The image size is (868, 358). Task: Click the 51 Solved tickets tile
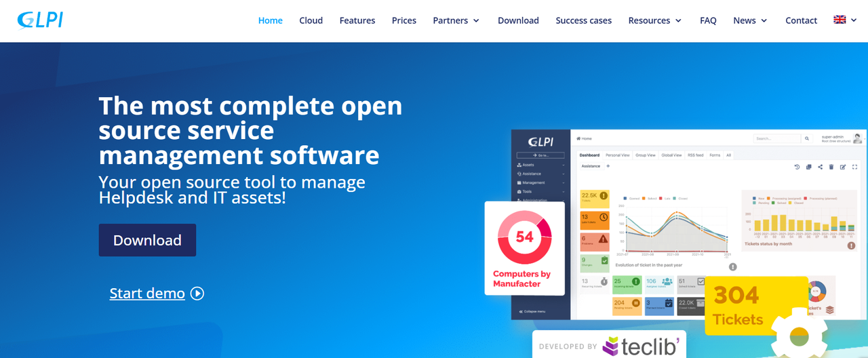(x=692, y=285)
